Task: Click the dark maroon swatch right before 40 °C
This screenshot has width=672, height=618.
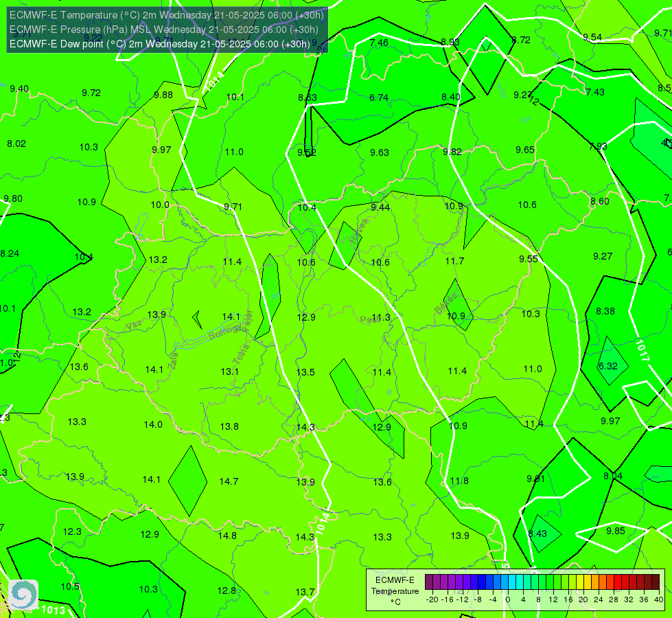Action: pos(656,582)
